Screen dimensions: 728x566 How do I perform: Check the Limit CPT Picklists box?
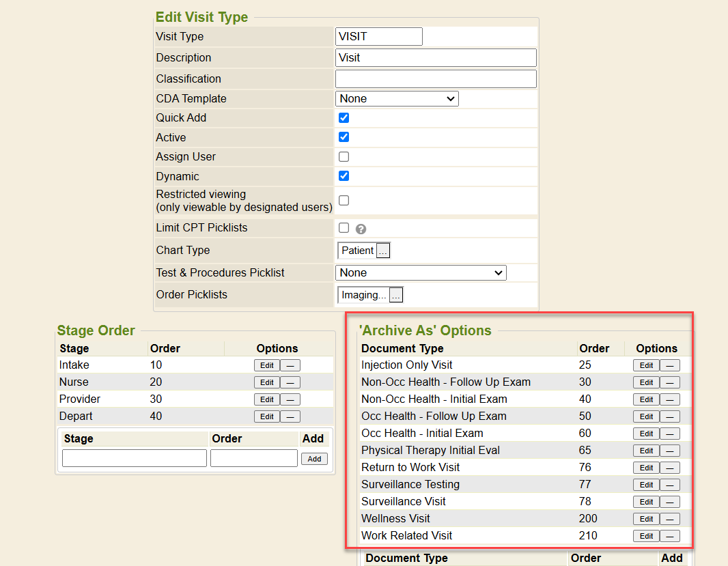click(344, 227)
